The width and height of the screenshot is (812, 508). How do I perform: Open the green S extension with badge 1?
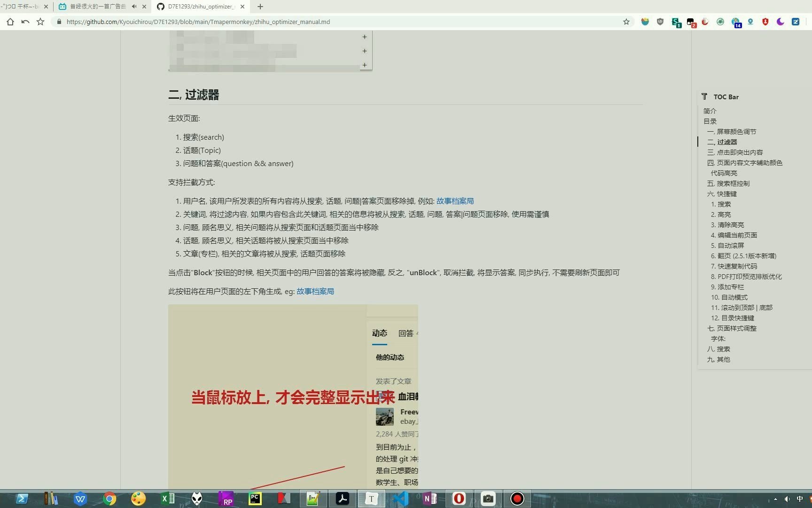click(676, 22)
